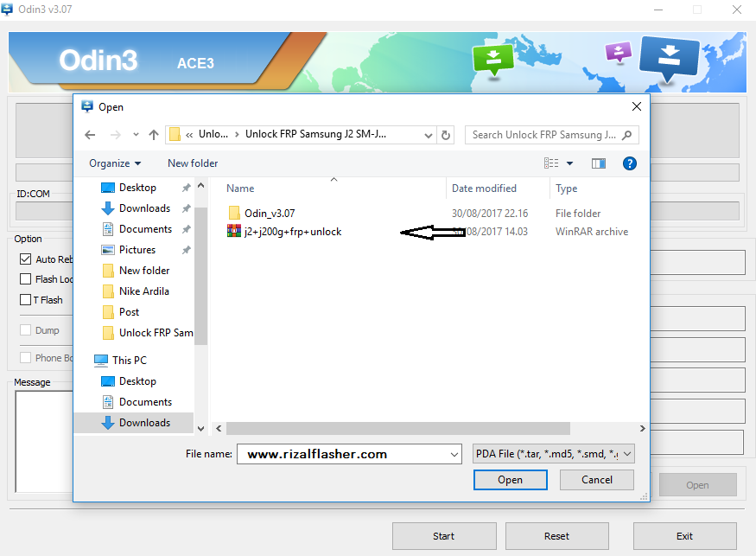The width and height of the screenshot is (756, 556).
Task: Click the Odin_v3.07 folder icon
Action: pyautogui.click(x=234, y=213)
